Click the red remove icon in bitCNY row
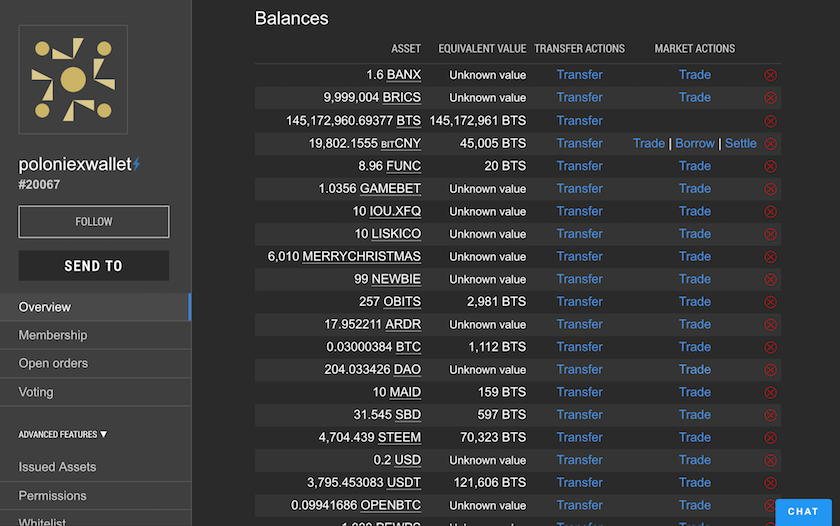Screen dimensions: 840x526 770,144
